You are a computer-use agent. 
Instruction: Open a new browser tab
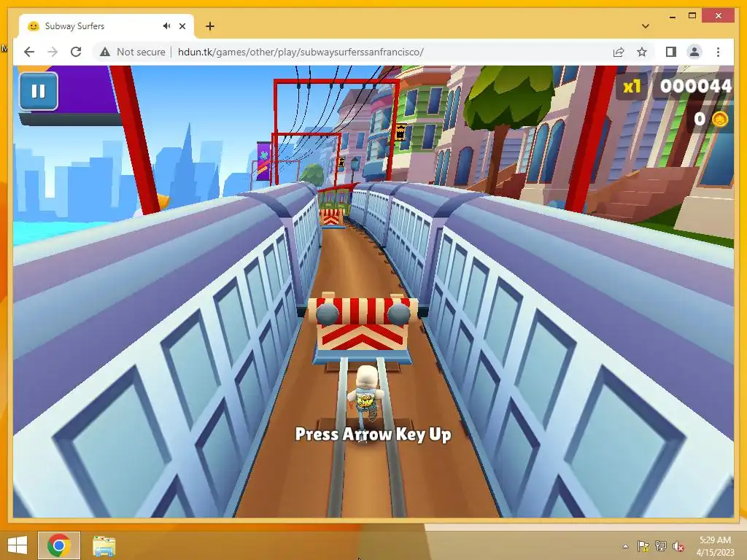coord(209,26)
